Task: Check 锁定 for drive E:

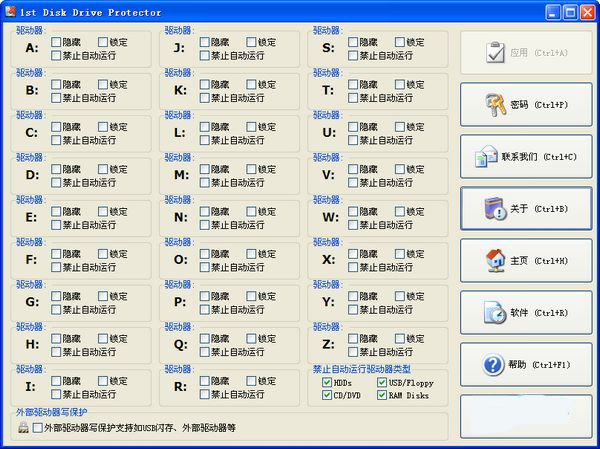Action: click(103, 211)
